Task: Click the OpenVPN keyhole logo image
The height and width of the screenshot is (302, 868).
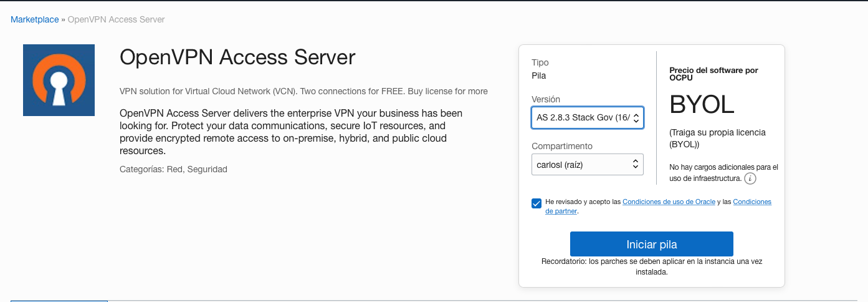Action: 59,80
